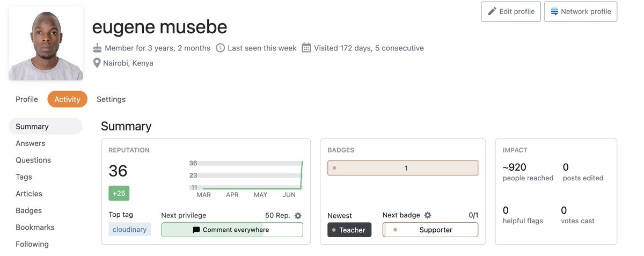Open the gear icon beside Next badge
The width and height of the screenshot is (644, 256).
428,215
